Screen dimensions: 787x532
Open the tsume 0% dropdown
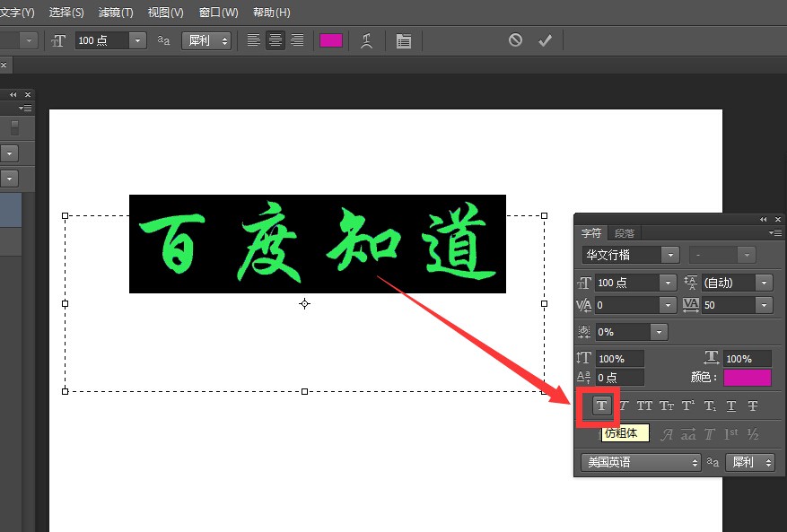point(659,332)
